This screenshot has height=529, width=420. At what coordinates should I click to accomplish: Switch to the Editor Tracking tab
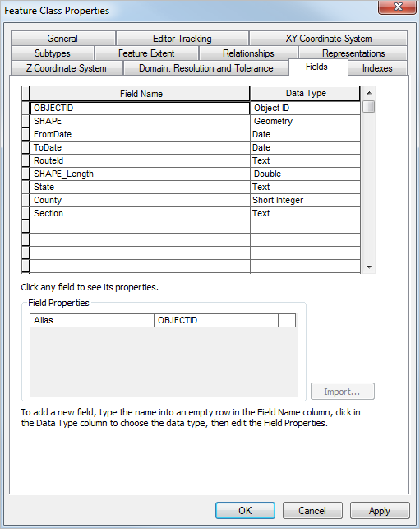point(182,39)
